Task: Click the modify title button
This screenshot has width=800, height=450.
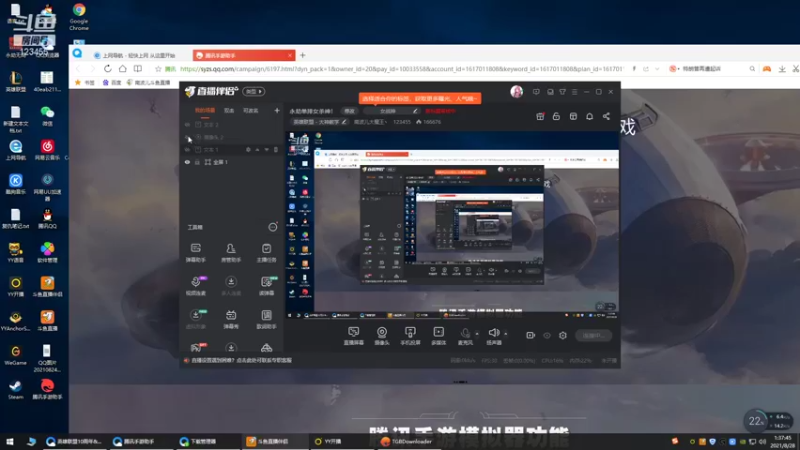Action: tap(349, 111)
